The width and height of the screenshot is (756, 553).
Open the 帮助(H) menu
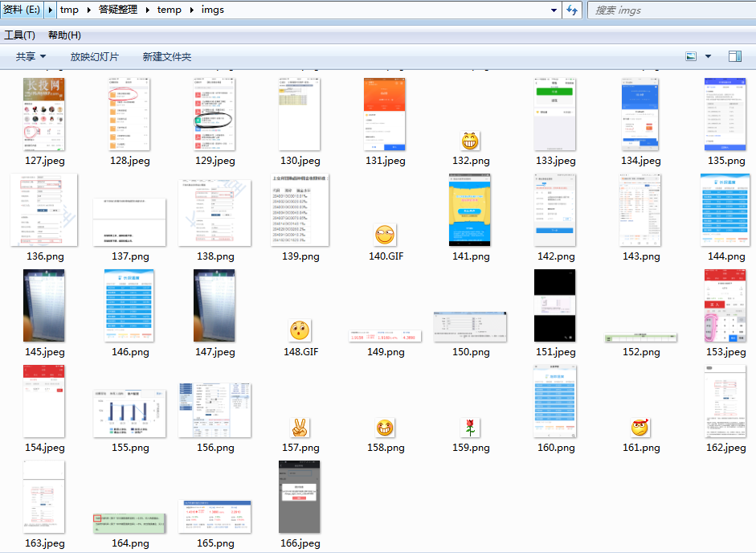coord(64,35)
